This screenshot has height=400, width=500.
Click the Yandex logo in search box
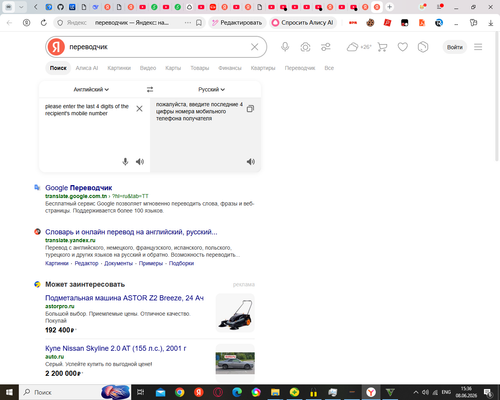click(56, 47)
